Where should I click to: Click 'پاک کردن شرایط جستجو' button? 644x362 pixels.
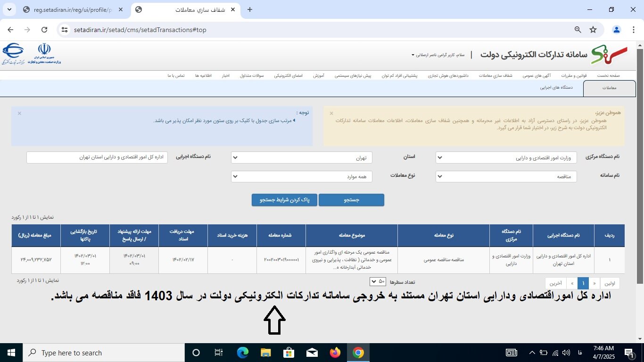(284, 200)
